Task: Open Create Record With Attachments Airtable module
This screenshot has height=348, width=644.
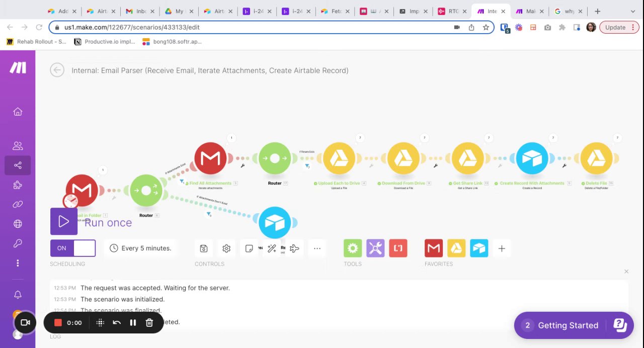Action: [532, 158]
